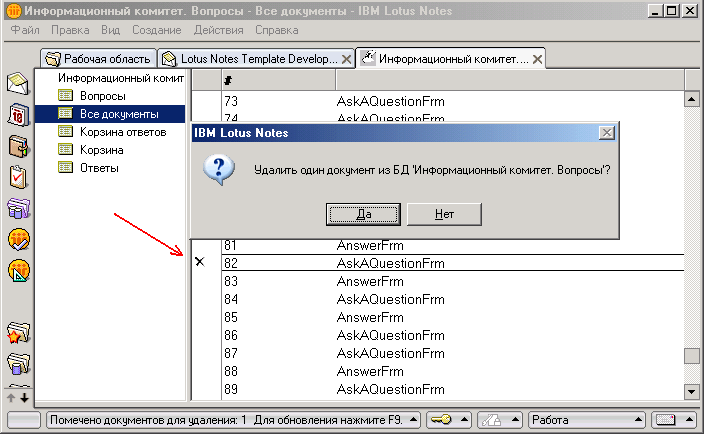Select document row 89 AskAQuestionFrm
This screenshot has height=435, width=704.
[x=453, y=389]
